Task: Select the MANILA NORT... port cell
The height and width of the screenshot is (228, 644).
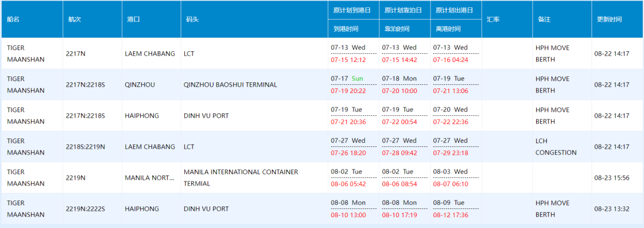Action: [x=150, y=178]
